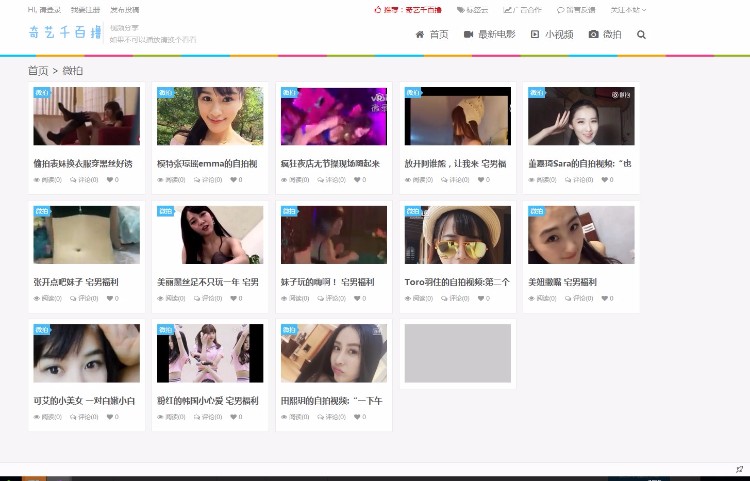Viewport: 750px width, 481px height.
Task: Click the 发布投稿 submit link
Action: tap(125, 10)
